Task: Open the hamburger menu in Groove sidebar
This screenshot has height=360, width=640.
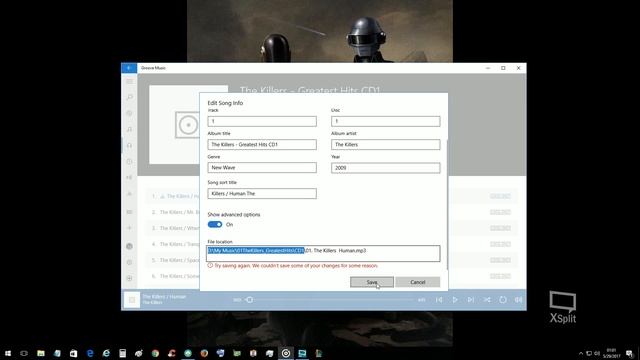Action: [x=129, y=82]
